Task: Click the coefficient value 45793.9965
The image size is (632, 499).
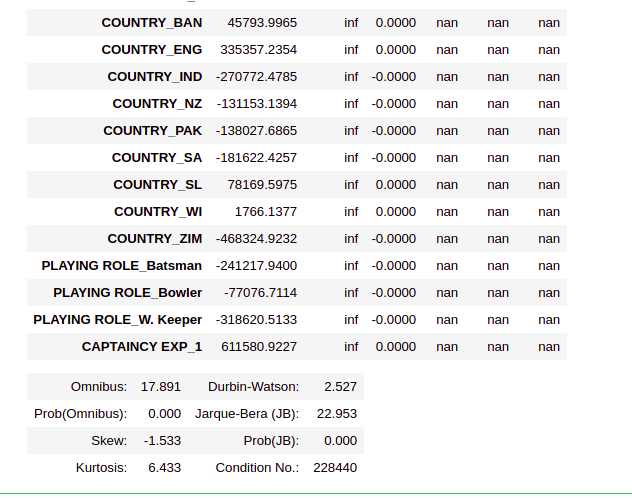Action: click(262, 23)
